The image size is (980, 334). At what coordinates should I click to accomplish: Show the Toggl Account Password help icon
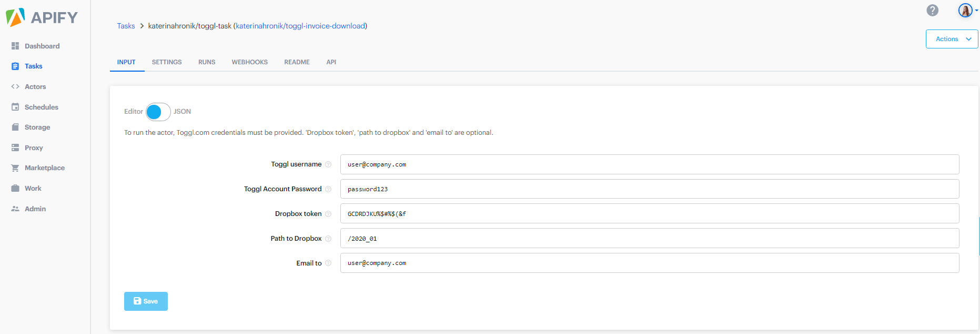pyautogui.click(x=328, y=189)
